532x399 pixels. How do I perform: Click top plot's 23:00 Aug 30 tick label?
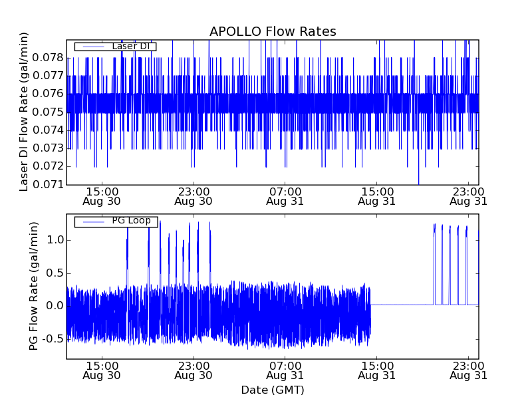pos(193,196)
